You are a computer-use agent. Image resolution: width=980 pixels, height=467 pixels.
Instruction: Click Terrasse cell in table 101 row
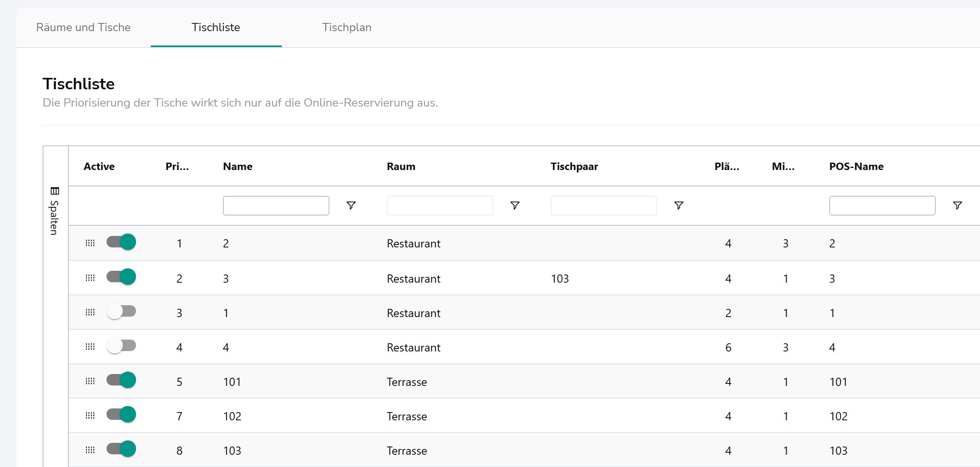pos(407,382)
